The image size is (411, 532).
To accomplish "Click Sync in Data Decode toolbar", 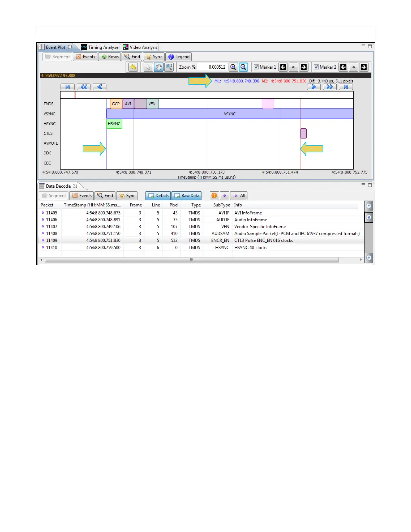I will pyautogui.click(x=127, y=196).
